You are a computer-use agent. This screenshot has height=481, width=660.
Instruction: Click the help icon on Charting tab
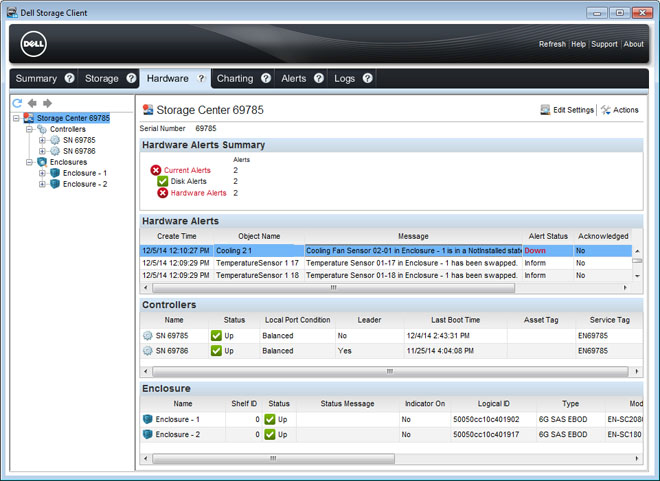pyautogui.click(x=266, y=78)
